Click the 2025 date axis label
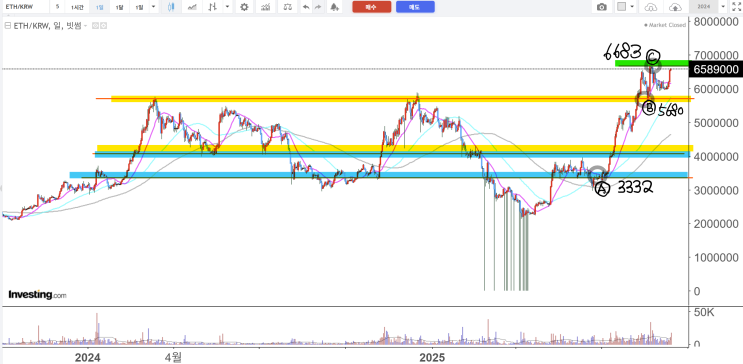Viewport: 743px width, 364px height. tap(432, 357)
